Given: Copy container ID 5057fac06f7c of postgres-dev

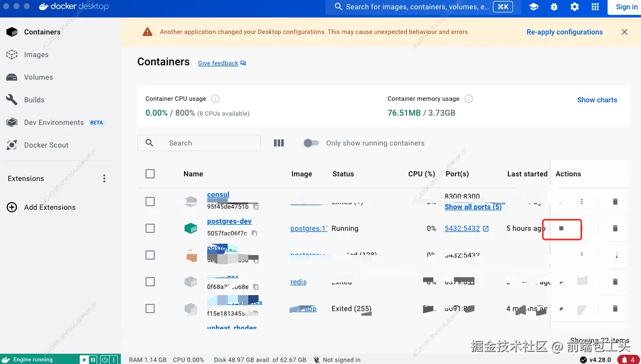Looking at the screenshot, I should (x=254, y=233).
